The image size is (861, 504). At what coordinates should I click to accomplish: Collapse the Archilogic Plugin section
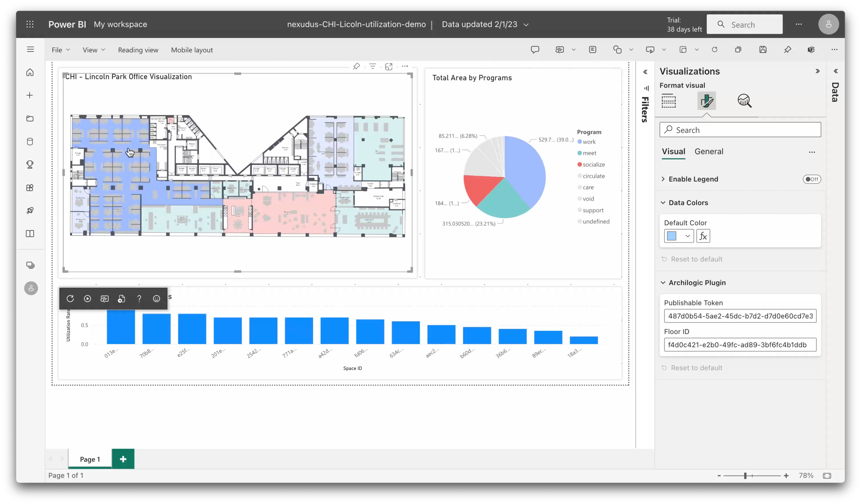[x=663, y=282]
